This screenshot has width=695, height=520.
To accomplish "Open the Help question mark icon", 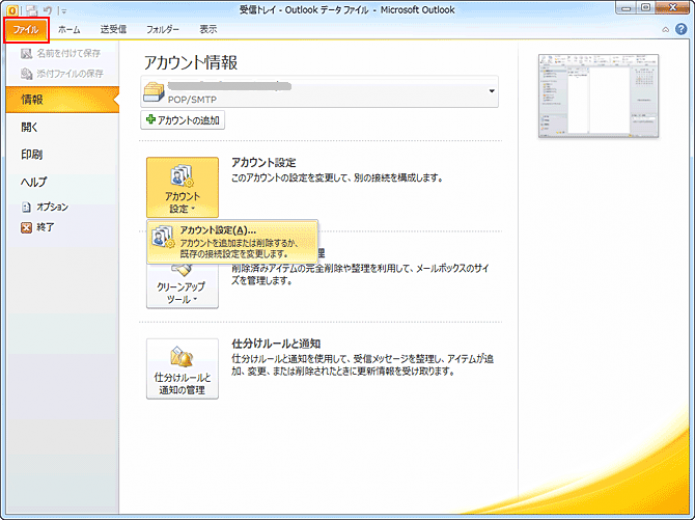I will [681, 30].
